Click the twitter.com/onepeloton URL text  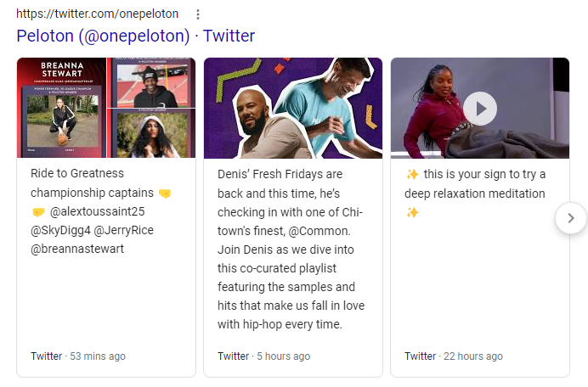(97, 14)
